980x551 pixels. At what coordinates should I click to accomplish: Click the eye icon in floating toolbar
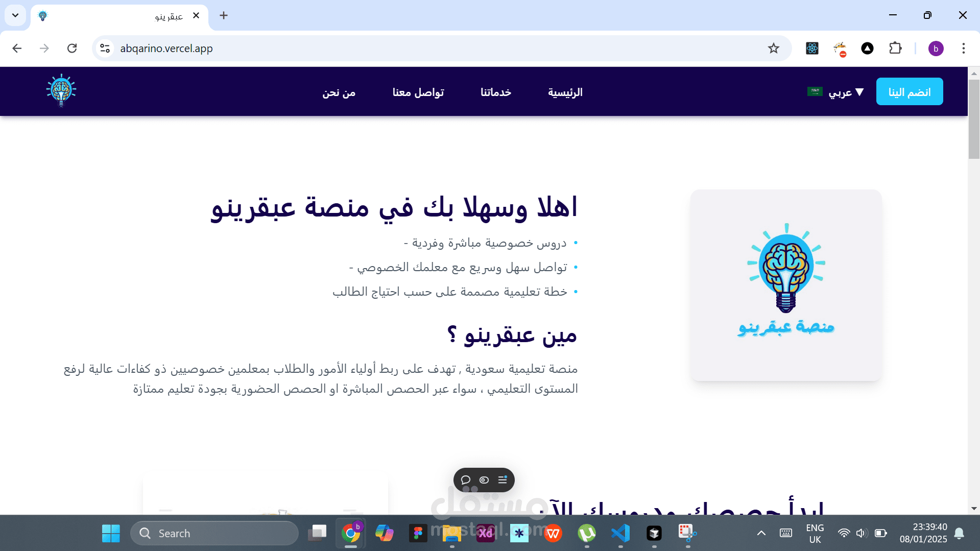(x=484, y=480)
